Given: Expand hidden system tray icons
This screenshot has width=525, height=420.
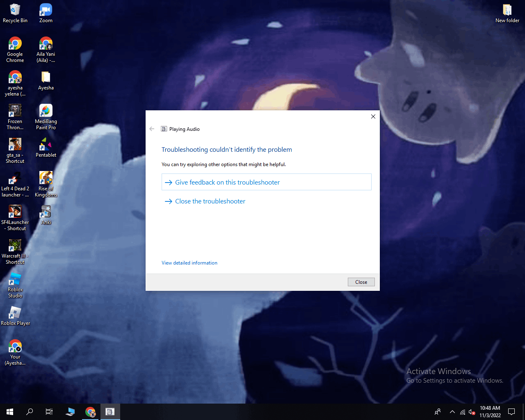Looking at the screenshot, I should point(452,412).
